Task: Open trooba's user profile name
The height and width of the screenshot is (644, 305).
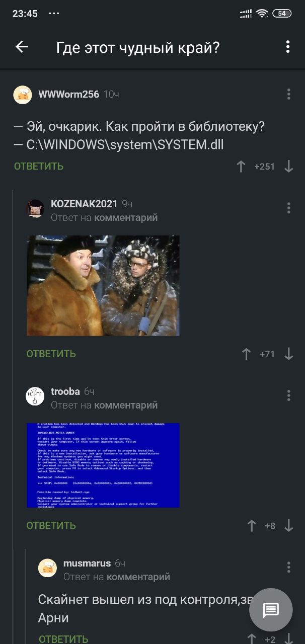Action: (65, 391)
